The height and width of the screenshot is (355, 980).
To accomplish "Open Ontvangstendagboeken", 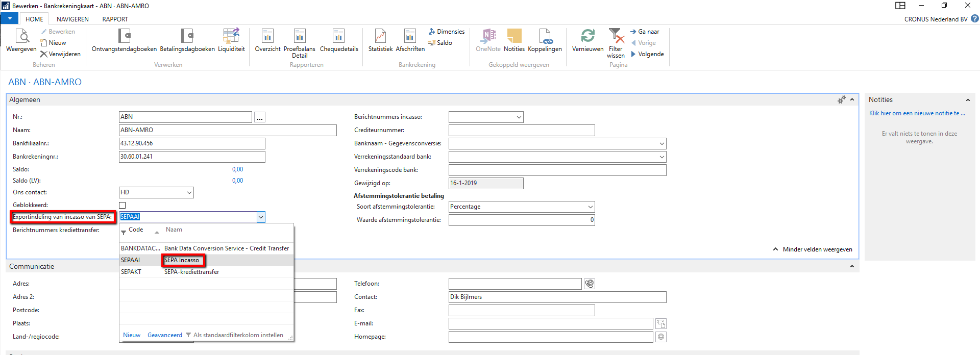I will (x=124, y=41).
